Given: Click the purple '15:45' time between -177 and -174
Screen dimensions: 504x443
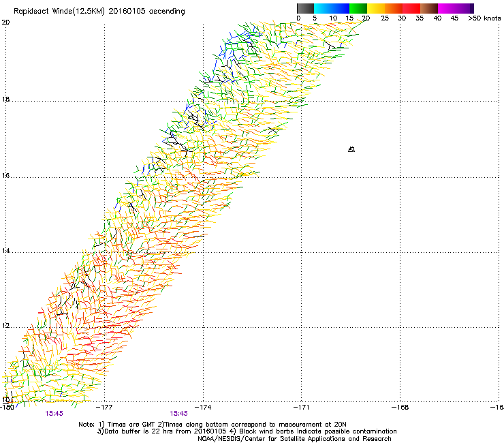Looking at the screenshot, I should click(x=178, y=414).
